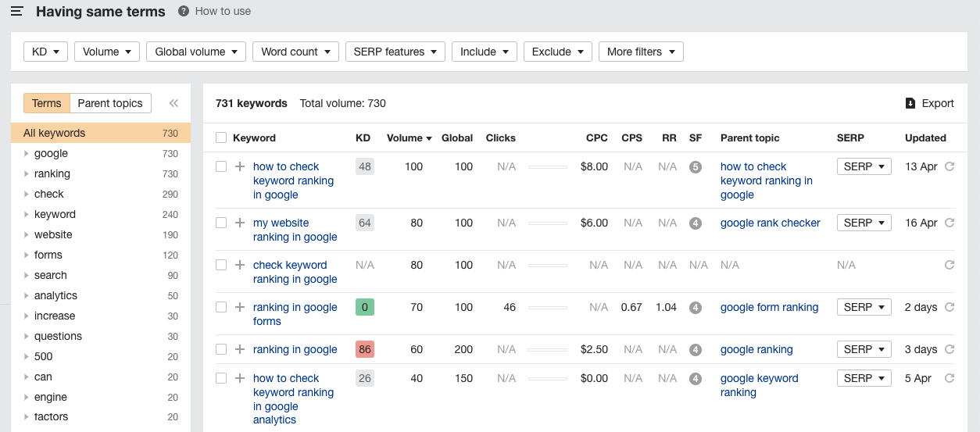980x432 pixels.
Task: Collapse the terms sidebar panel
Action: (x=173, y=103)
